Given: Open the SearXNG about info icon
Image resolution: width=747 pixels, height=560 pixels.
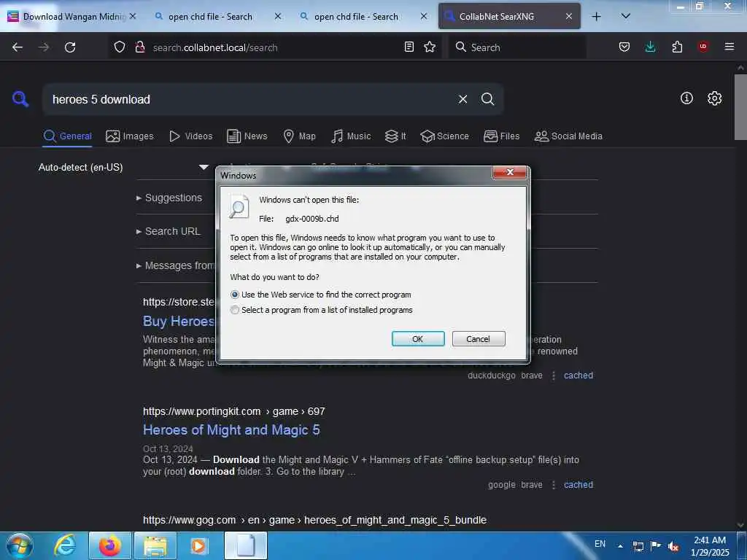Looking at the screenshot, I should [686, 98].
